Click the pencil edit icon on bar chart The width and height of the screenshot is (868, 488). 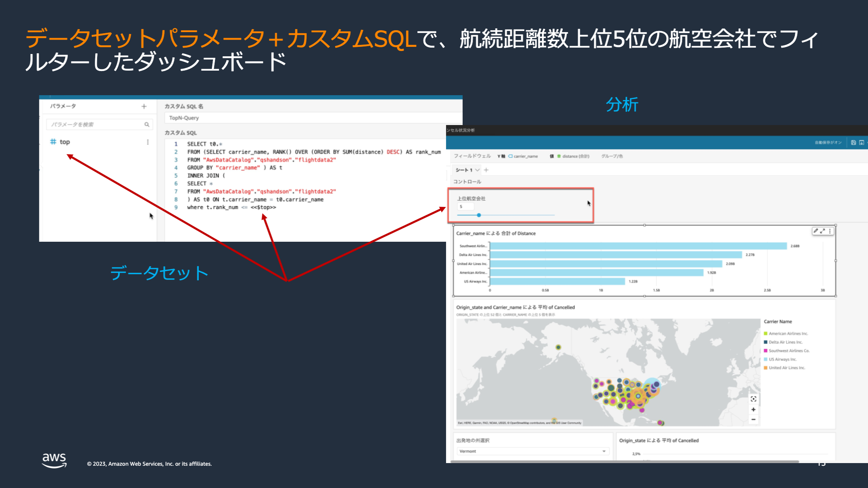(x=815, y=231)
